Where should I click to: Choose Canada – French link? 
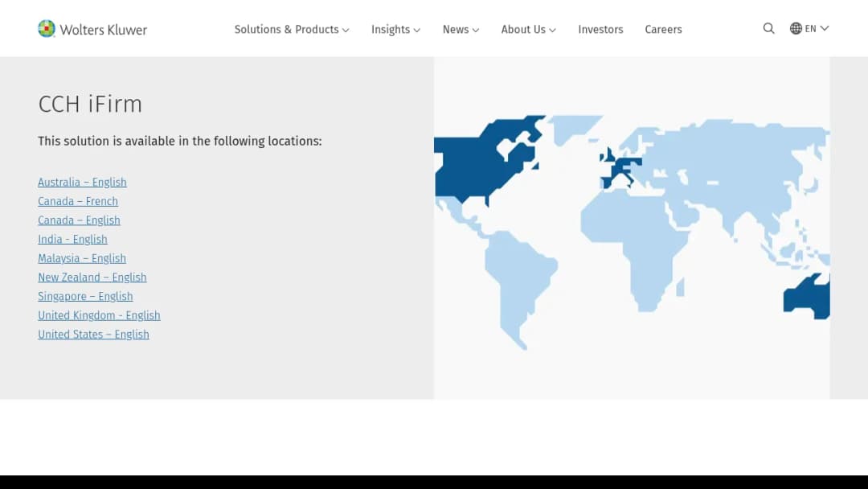pos(78,201)
